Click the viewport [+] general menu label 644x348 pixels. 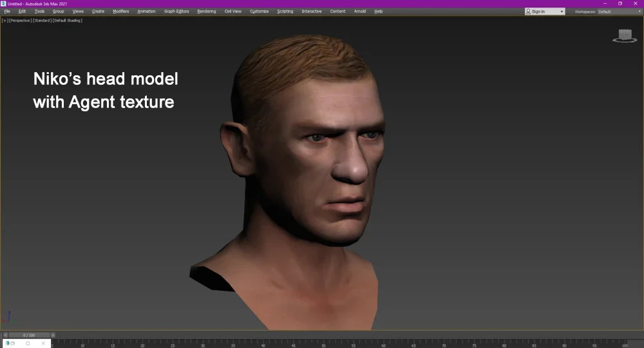coord(5,21)
